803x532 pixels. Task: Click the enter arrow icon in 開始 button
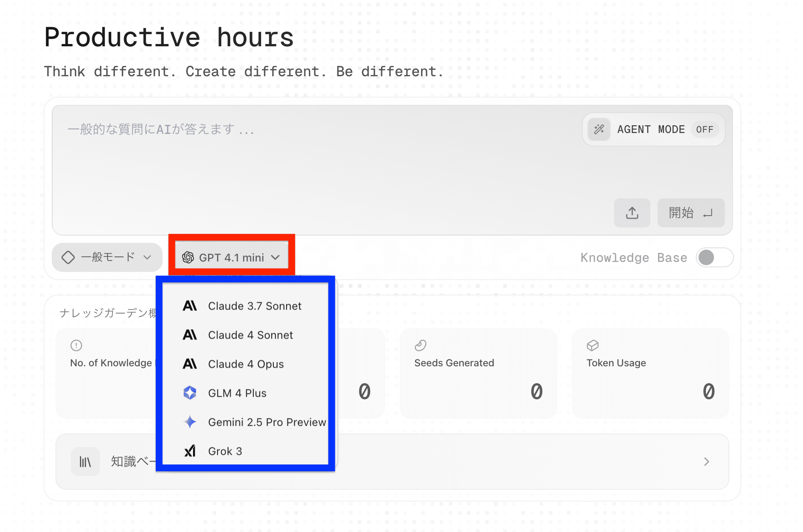click(708, 213)
